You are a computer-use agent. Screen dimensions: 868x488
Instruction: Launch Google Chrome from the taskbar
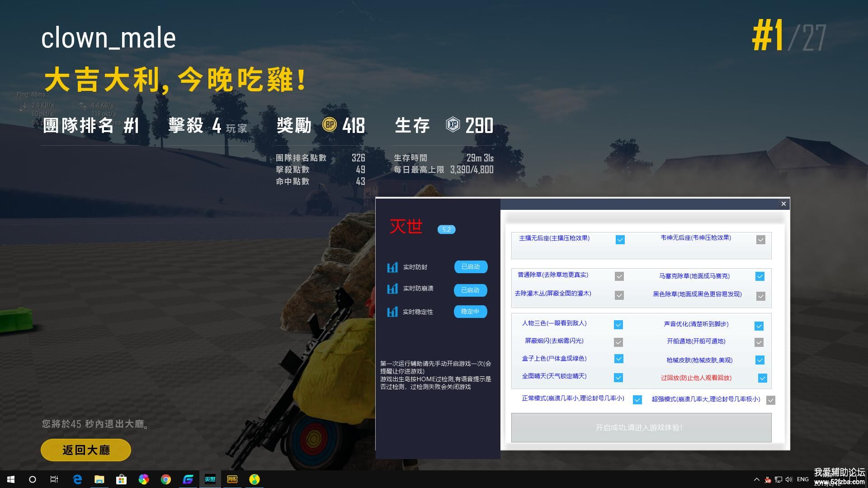(x=165, y=479)
